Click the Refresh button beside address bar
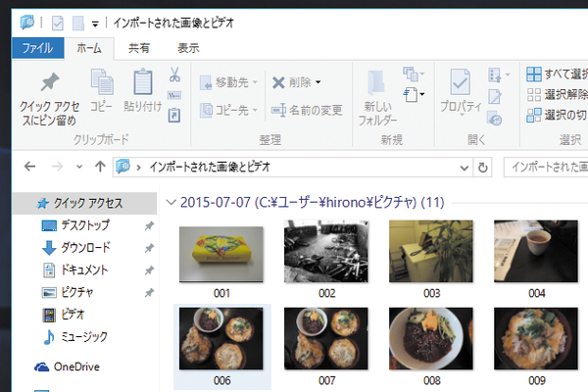The width and height of the screenshot is (588, 392). point(482,168)
